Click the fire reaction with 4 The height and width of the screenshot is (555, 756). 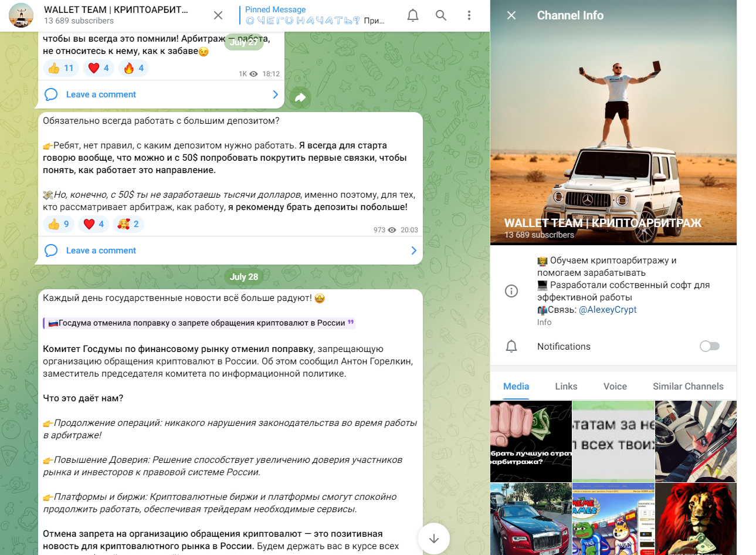(134, 68)
